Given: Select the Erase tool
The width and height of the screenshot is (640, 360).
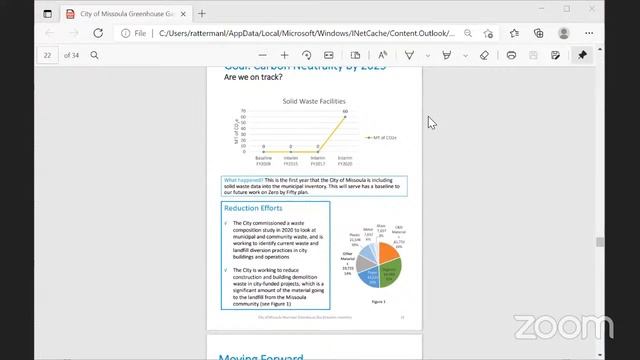Looking at the screenshot, I should click(484, 55).
